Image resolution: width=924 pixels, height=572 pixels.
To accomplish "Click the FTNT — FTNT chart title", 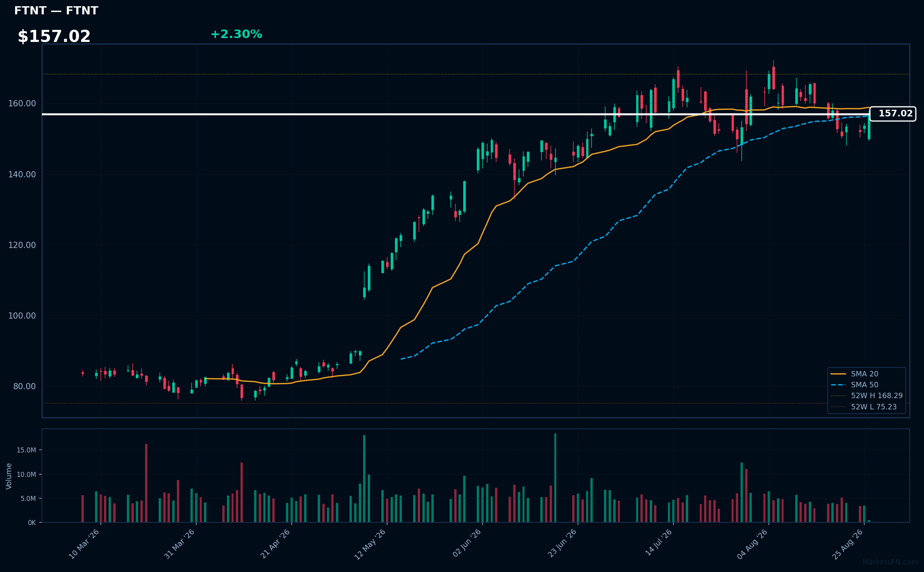I will 56,11.
